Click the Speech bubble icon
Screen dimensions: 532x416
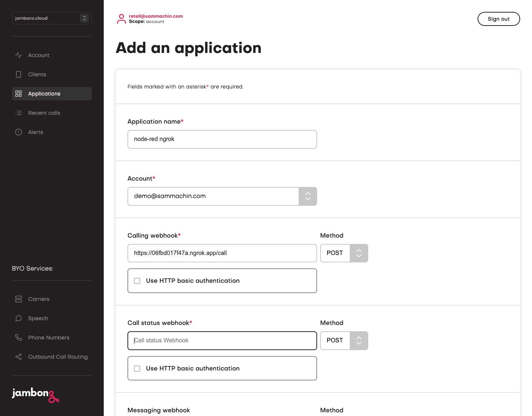(19, 318)
